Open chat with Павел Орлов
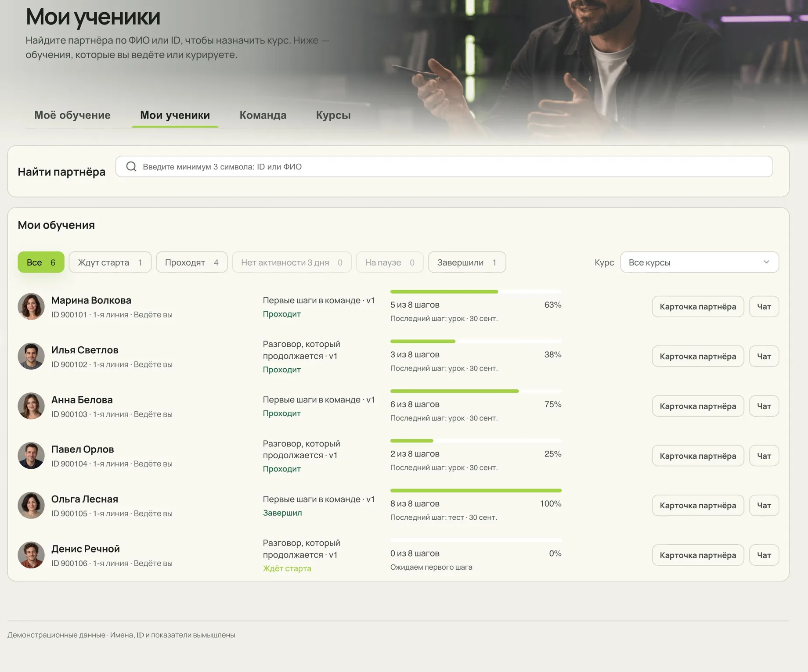The height and width of the screenshot is (672, 808). click(x=764, y=456)
